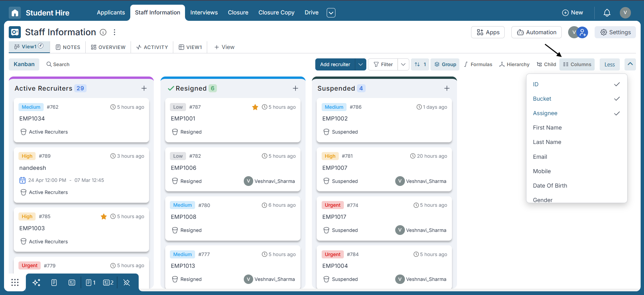Open the Closure tab
The height and width of the screenshot is (295, 644).
pyautogui.click(x=238, y=12)
